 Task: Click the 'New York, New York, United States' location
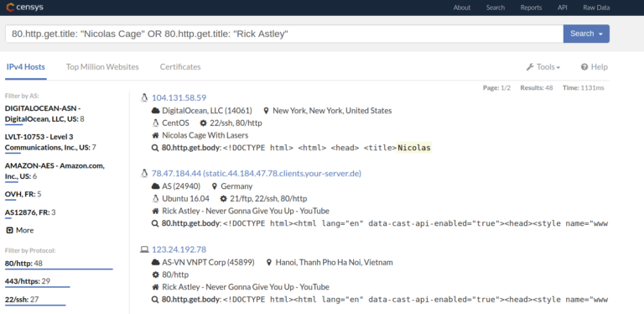332,111
